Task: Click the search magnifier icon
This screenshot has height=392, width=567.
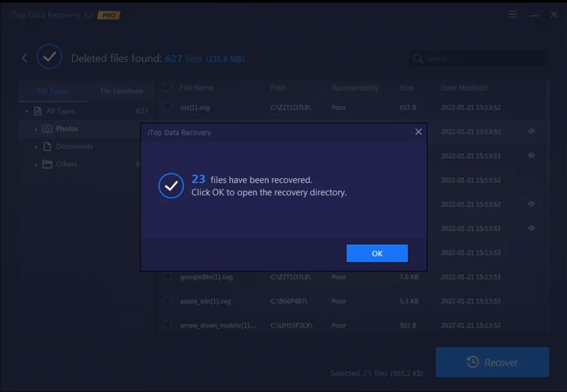Action: tap(418, 58)
